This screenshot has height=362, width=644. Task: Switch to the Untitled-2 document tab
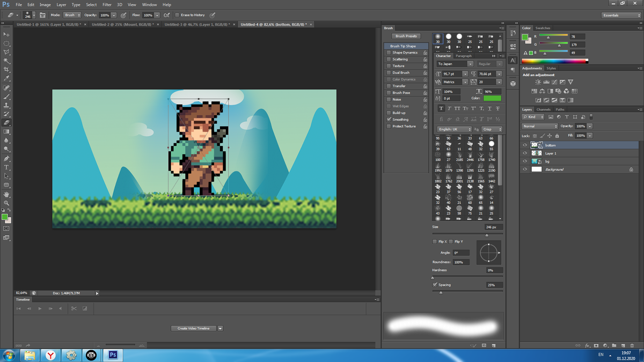coord(123,24)
